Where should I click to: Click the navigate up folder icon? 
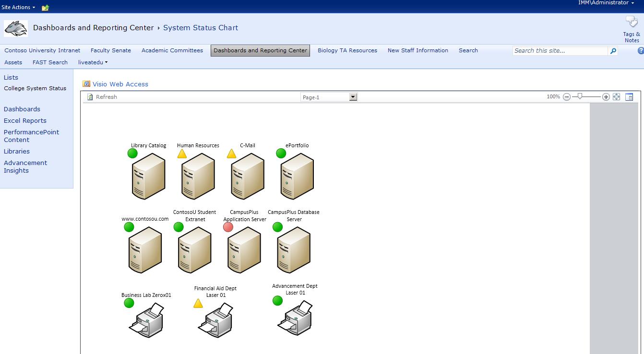(x=45, y=8)
